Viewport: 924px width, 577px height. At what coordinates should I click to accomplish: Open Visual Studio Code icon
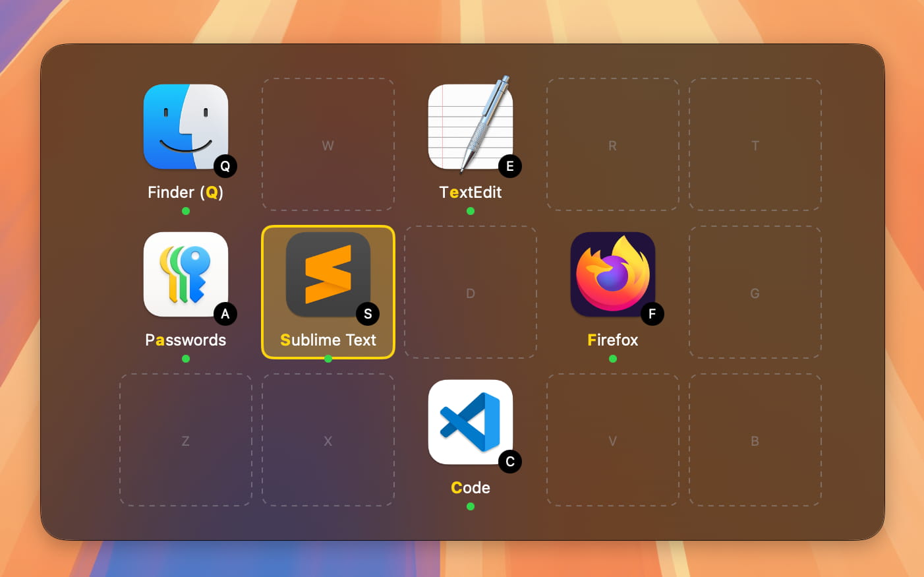(x=471, y=422)
